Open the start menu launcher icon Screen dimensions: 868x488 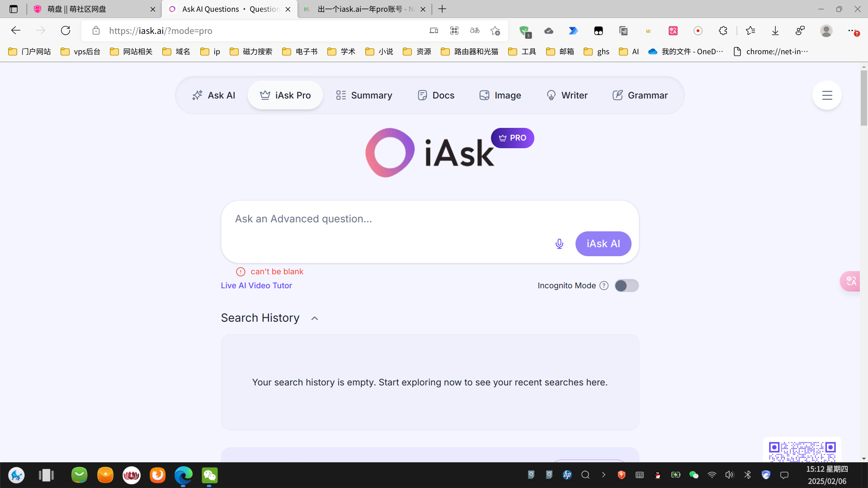[x=16, y=475]
